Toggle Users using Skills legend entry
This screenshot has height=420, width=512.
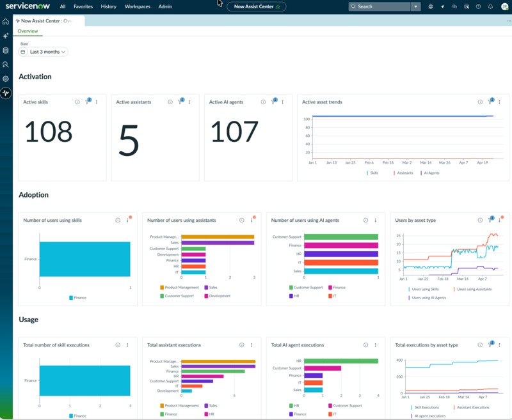coord(424,289)
